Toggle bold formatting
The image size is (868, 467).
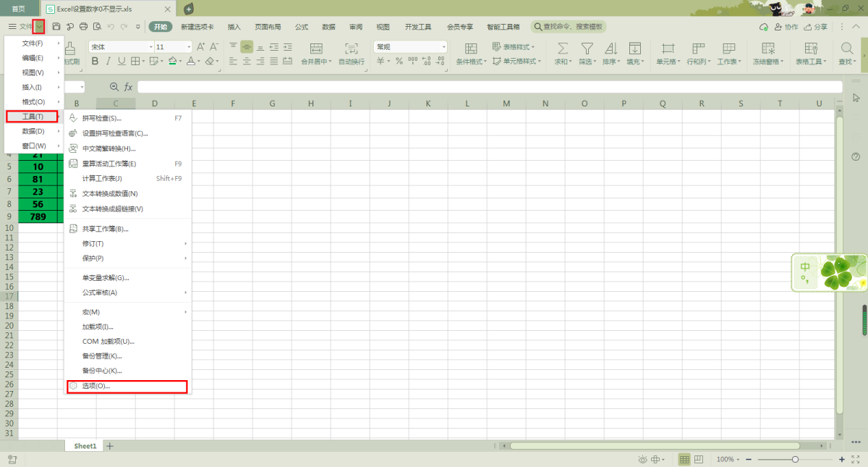coord(95,62)
